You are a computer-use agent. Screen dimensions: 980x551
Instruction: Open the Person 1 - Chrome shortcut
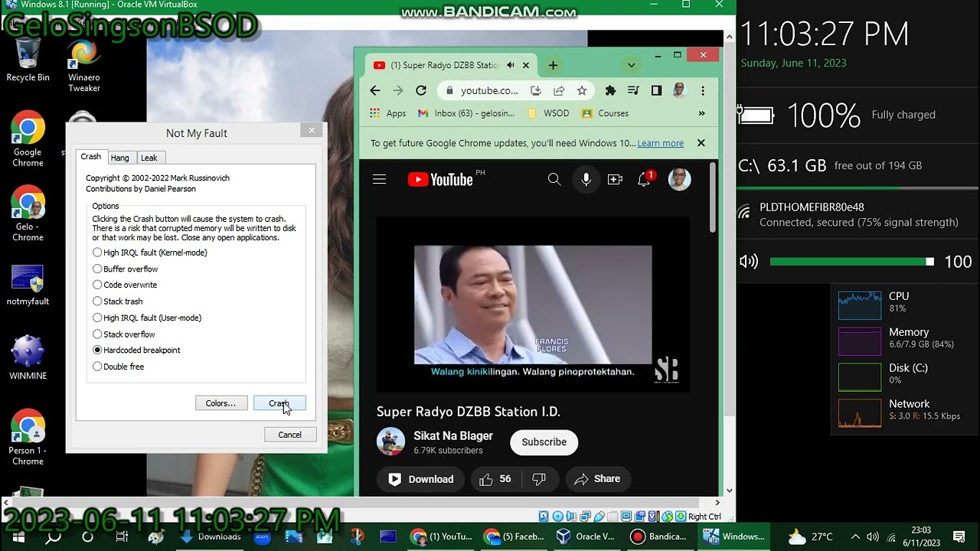[x=28, y=438]
